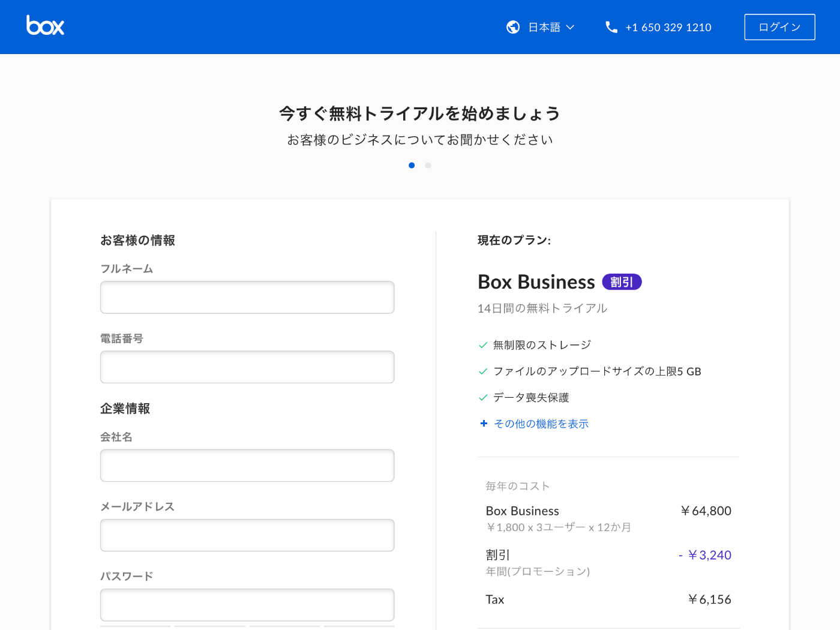The image size is (840, 630).
Task: Click the chevron next to 日本語
Action: click(x=570, y=27)
